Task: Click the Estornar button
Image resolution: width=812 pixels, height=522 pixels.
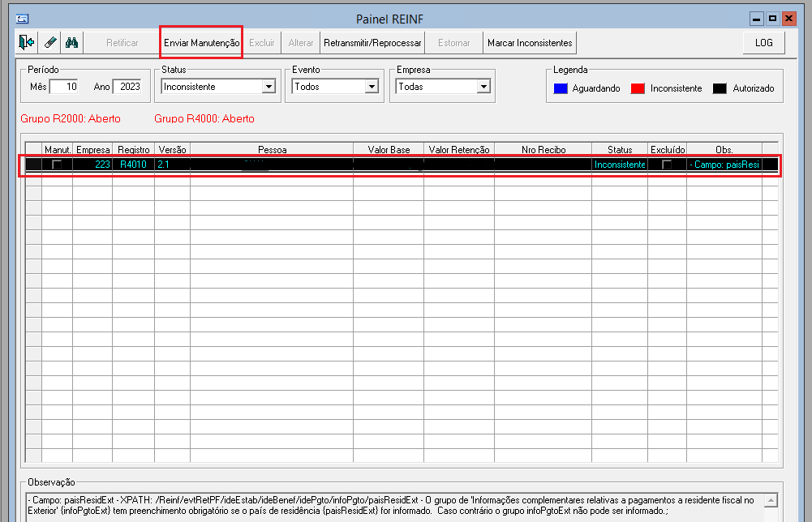Action: point(453,42)
